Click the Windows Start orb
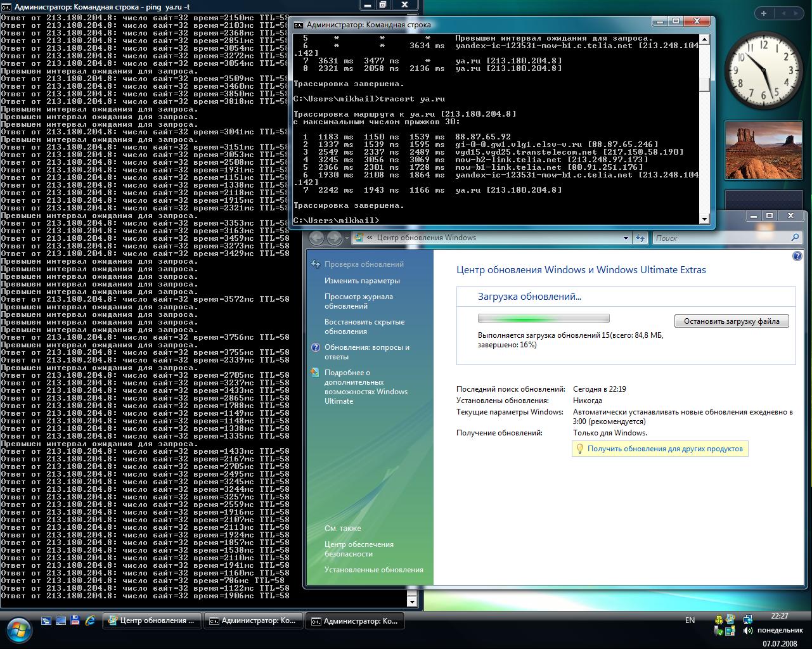 click(18, 629)
